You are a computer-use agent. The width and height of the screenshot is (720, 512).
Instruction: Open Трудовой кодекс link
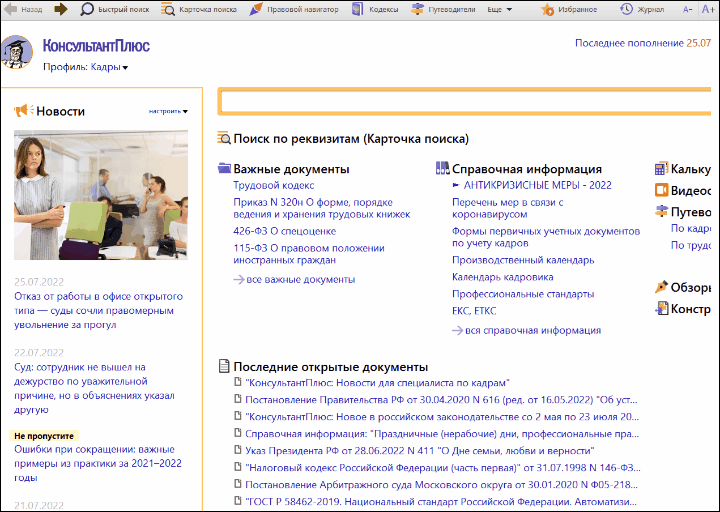click(274, 186)
